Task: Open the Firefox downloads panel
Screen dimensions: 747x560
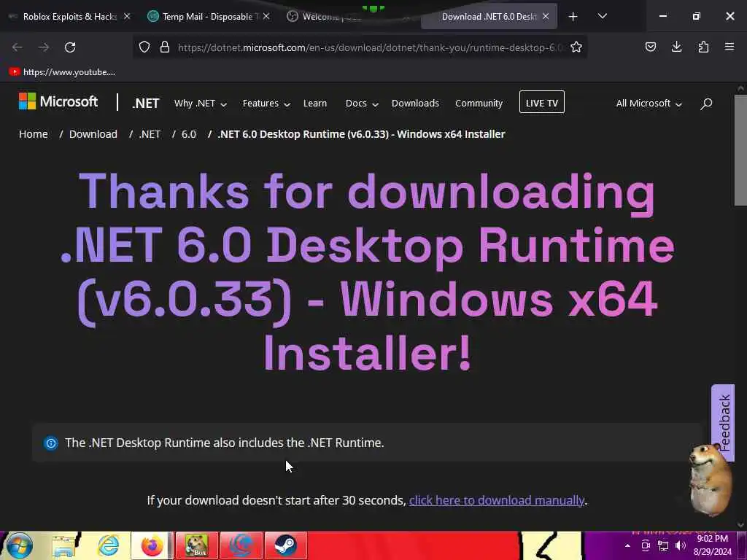Action: click(x=676, y=47)
